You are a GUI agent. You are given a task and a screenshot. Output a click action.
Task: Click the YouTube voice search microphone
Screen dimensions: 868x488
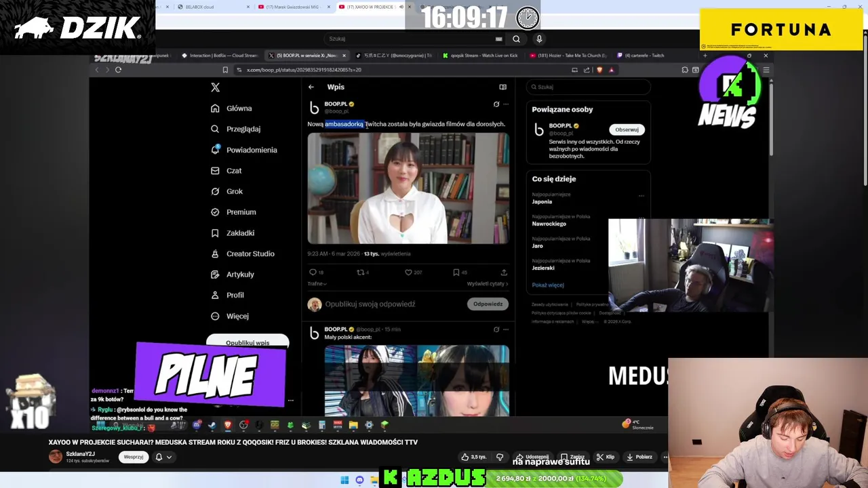(539, 39)
